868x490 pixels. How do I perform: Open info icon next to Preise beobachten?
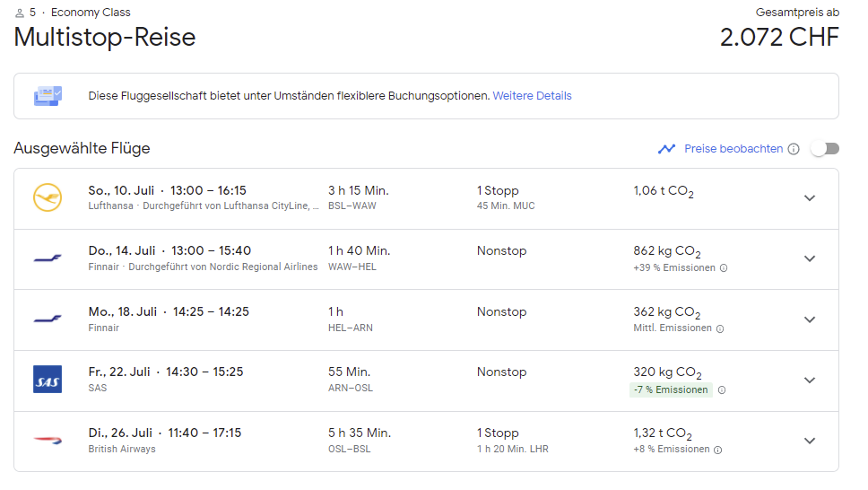794,149
